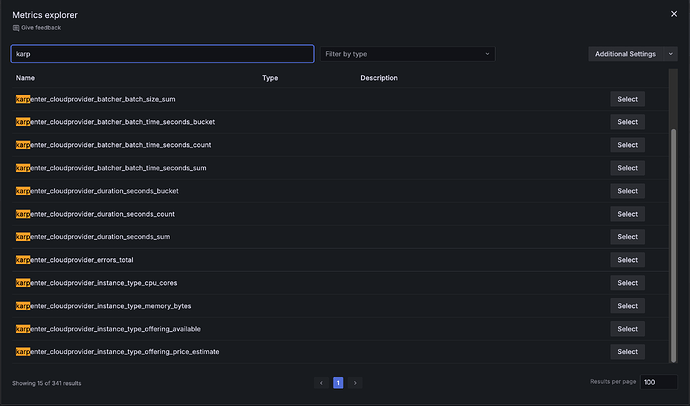Click page 1 pagination button
The image size is (690, 406).
point(338,383)
